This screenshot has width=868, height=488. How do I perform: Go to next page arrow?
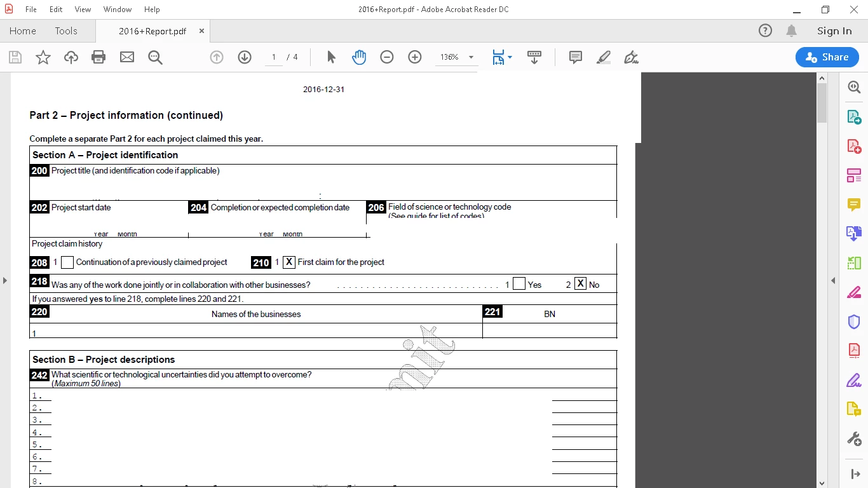tap(245, 57)
